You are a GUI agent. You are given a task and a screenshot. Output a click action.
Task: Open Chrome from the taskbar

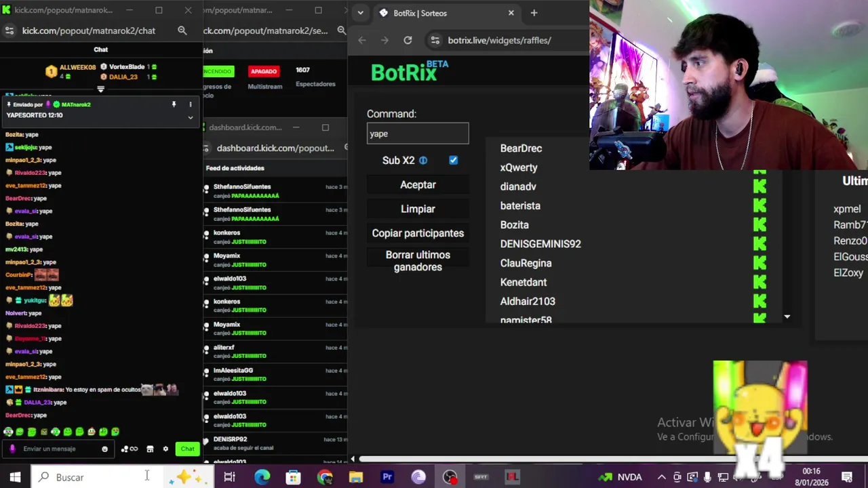325,477
